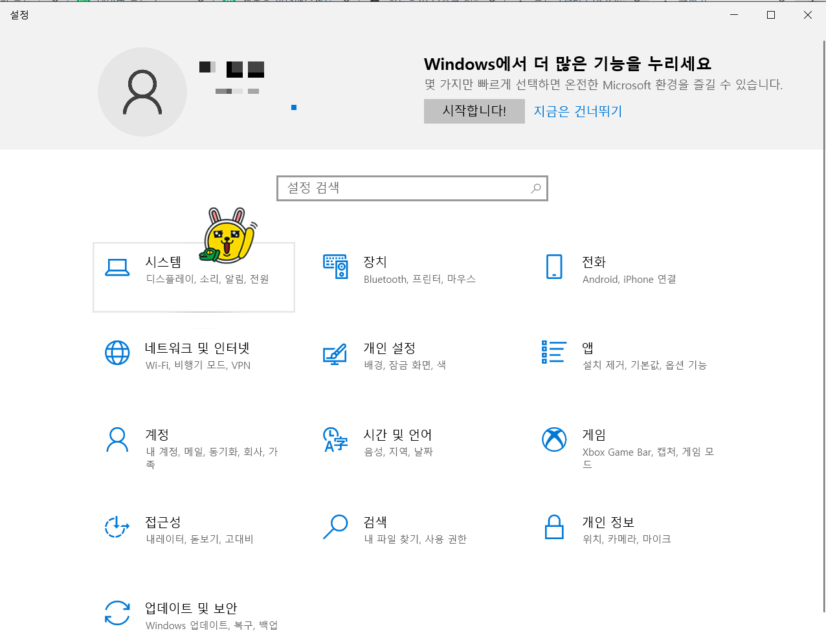Image resolution: width=826 pixels, height=644 pixels.
Task: Open the 네트워크 및 인터넷 globe icon
Action: (x=117, y=353)
